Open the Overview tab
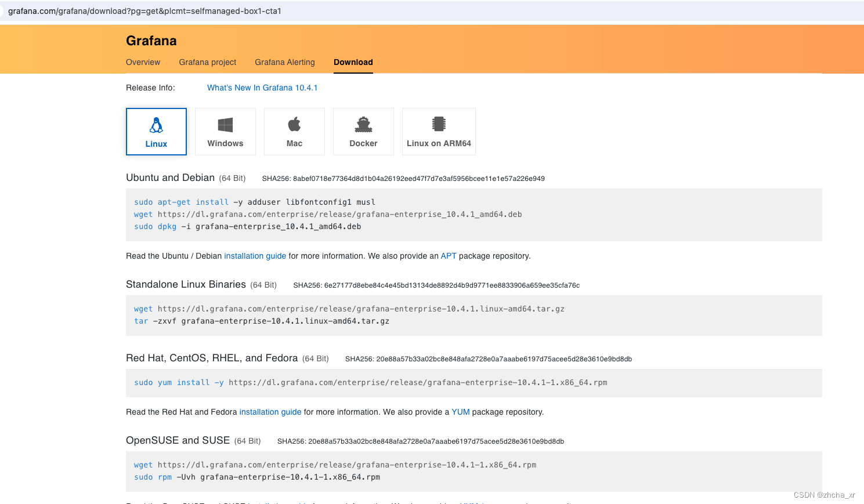The image size is (864, 504). pos(143,62)
